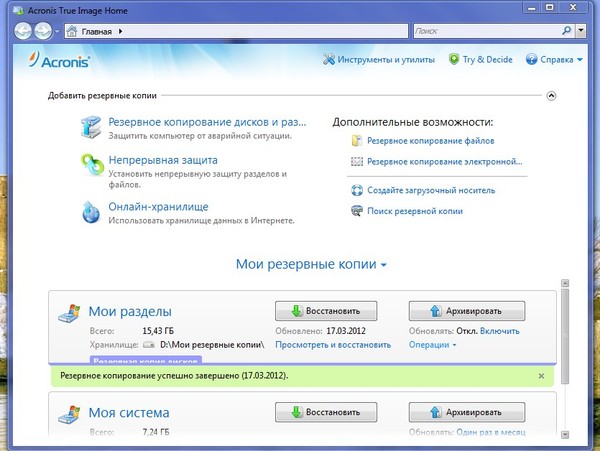Click the Непрерывная защита icon
This screenshot has height=451, width=600.
[x=92, y=165]
